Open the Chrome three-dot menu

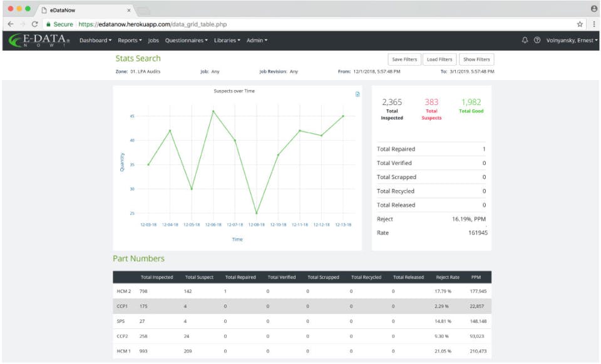592,24
